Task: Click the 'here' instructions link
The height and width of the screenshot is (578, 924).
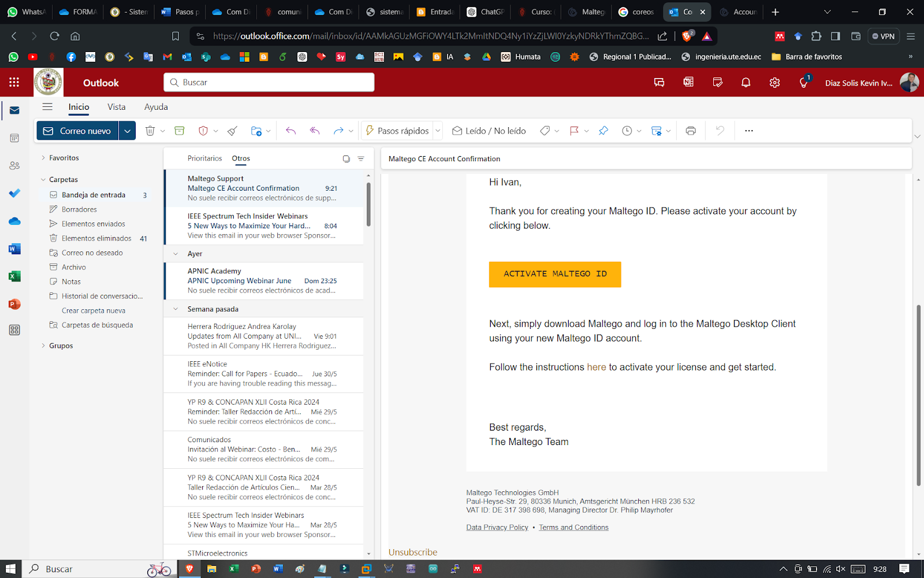Action: coord(597,367)
